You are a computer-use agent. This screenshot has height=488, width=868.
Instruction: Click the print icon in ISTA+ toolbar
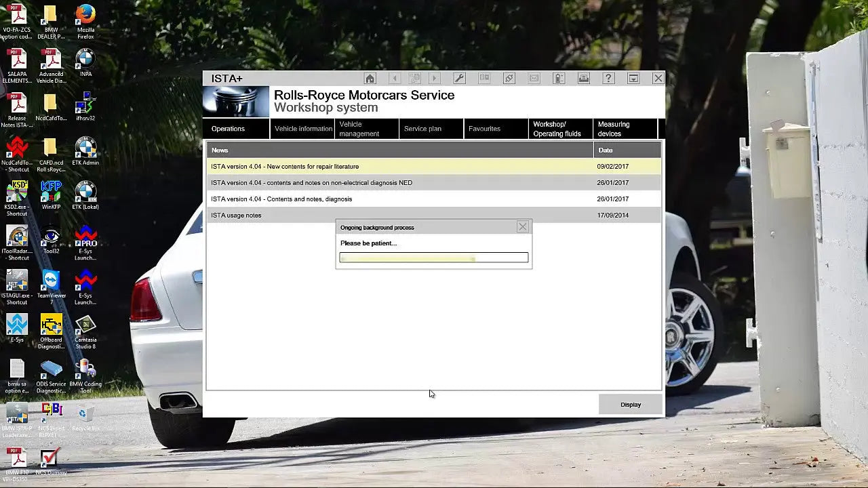tap(583, 78)
